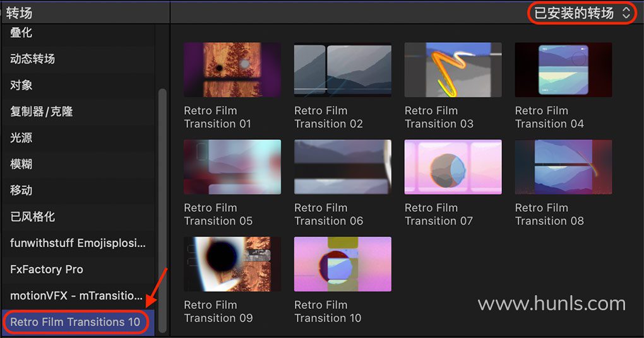Select Retro Film Transition 09 thumbnail
The height and width of the screenshot is (338, 644).
point(232,264)
